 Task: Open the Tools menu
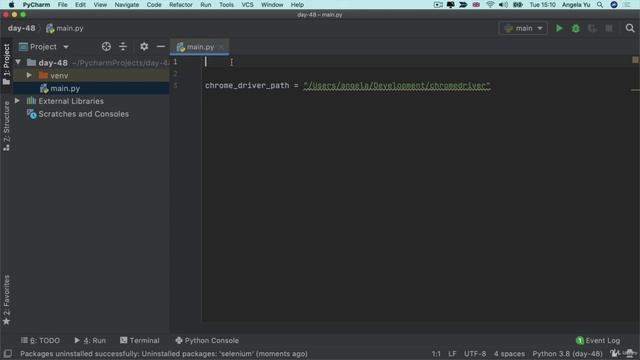pos(226,4)
